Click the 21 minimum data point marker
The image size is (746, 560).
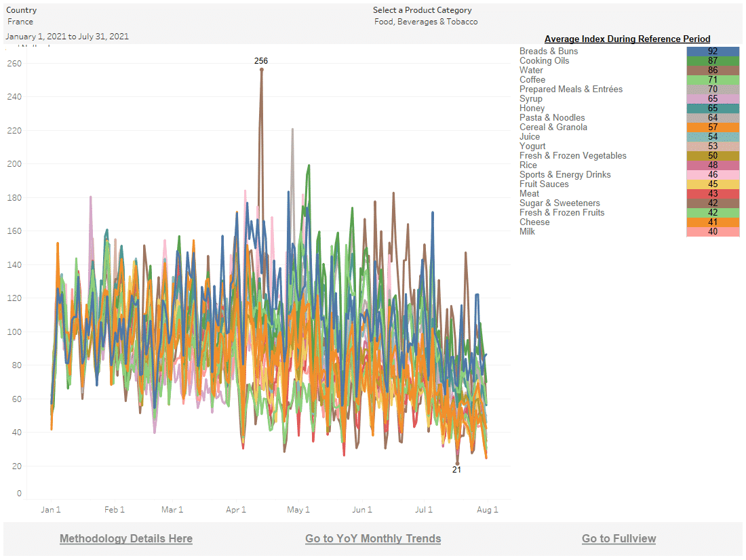(457, 464)
